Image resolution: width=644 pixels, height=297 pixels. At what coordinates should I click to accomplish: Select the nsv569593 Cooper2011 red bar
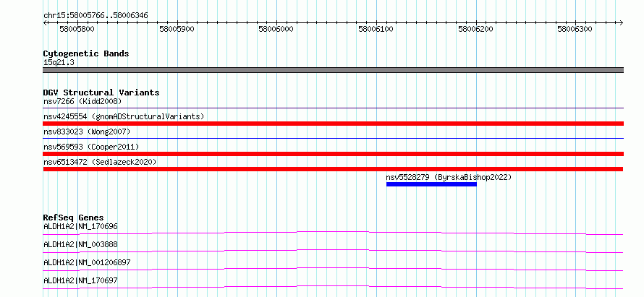pos(333,154)
